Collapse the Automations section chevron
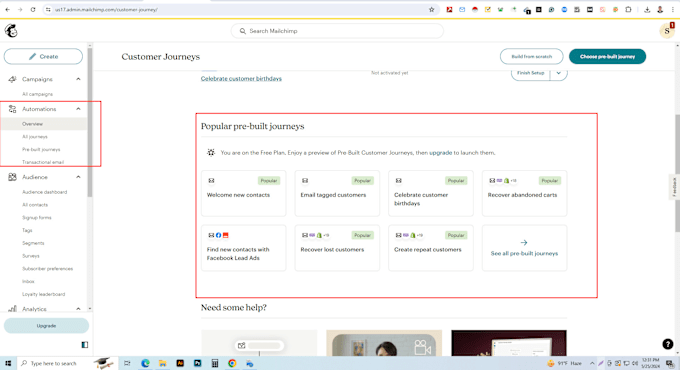680x370 pixels. 78,109
